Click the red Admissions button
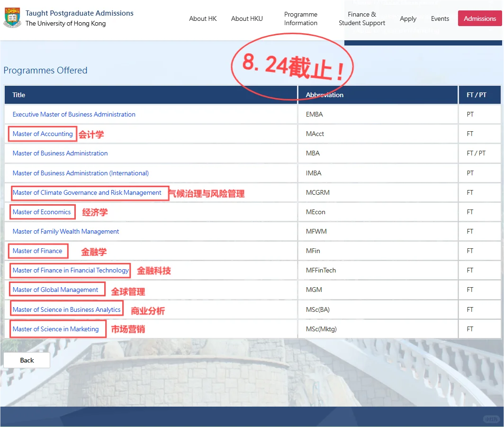Viewport: 504px width, 427px height. [x=479, y=18]
